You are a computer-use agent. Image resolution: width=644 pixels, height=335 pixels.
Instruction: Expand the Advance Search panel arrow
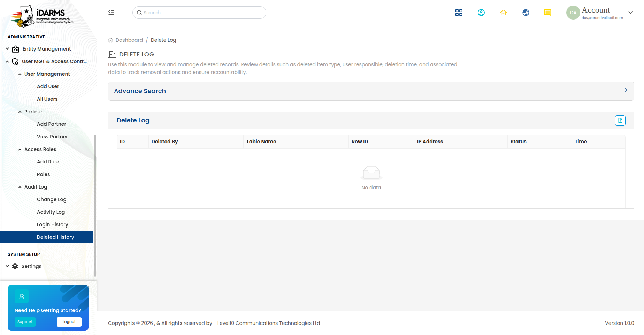(626, 90)
